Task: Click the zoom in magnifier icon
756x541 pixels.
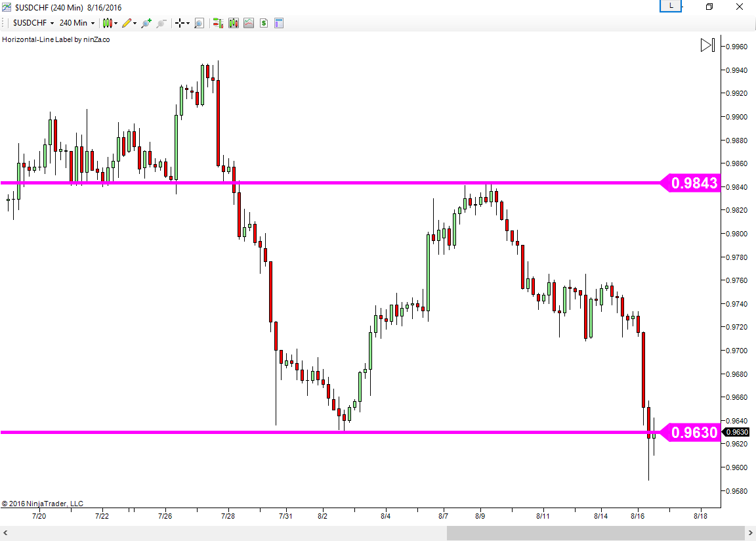Action: pyautogui.click(x=146, y=23)
